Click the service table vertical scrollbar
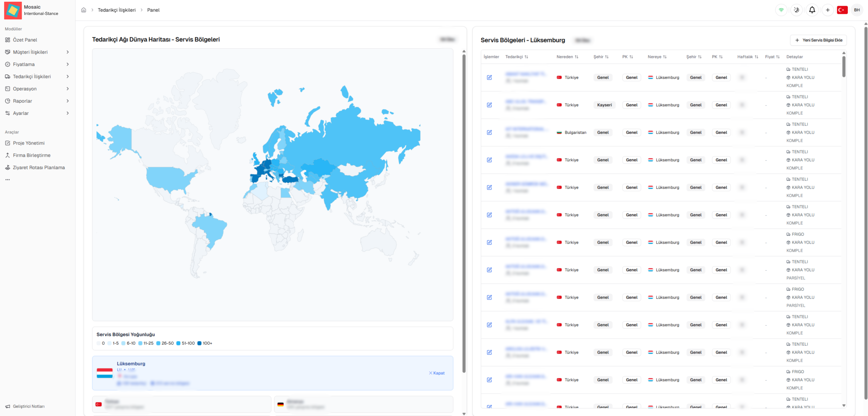Screen dimensions: 868x416 (844, 66)
